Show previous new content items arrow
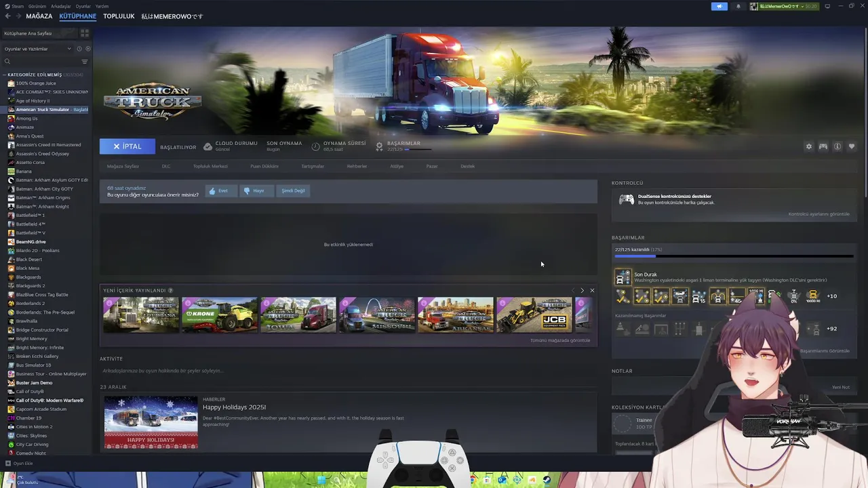868x488 pixels. (x=573, y=290)
